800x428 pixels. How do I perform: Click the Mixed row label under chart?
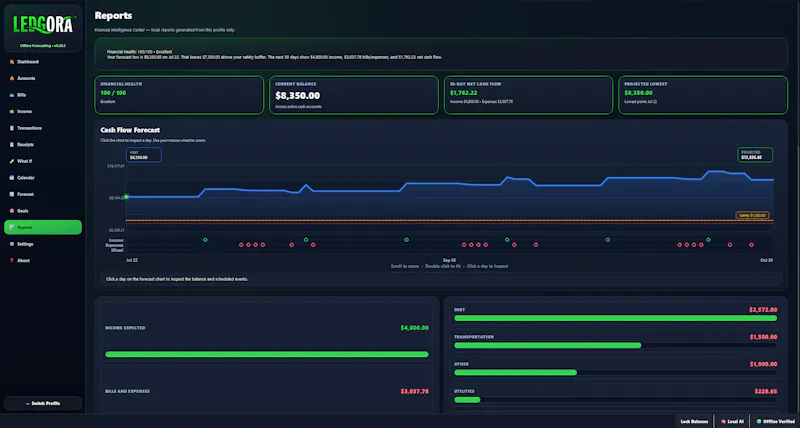pyautogui.click(x=118, y=250)
